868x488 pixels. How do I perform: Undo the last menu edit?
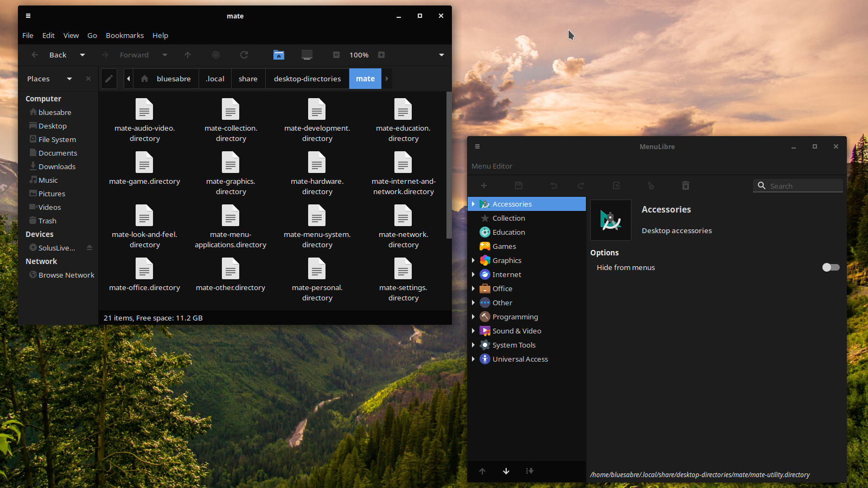click(x=553, y=185)
